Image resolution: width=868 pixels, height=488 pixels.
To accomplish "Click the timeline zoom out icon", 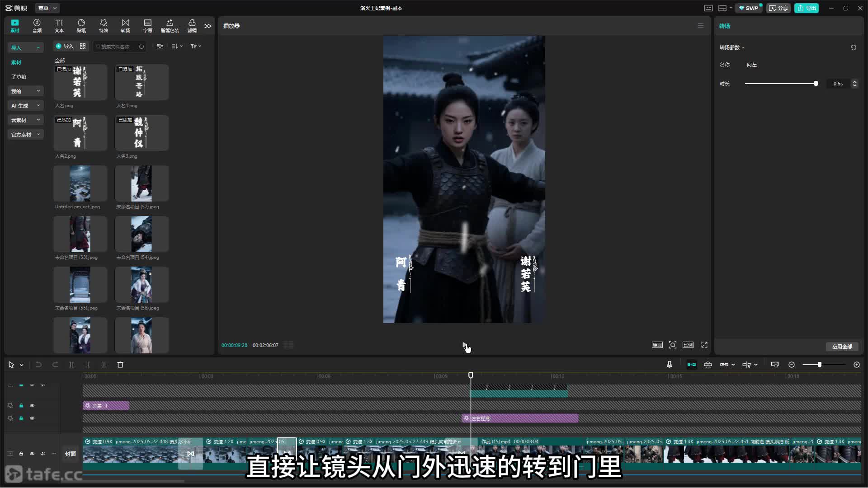I will coord(792,365).
